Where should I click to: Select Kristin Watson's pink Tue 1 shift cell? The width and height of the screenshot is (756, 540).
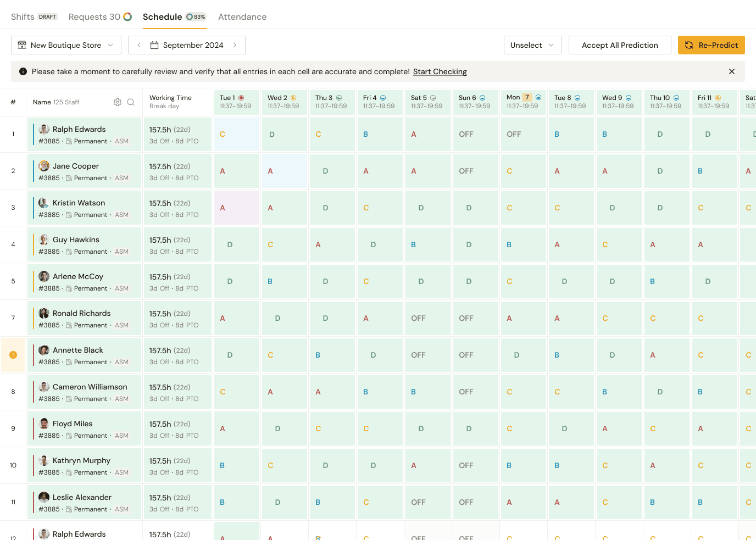pos(236,208)
